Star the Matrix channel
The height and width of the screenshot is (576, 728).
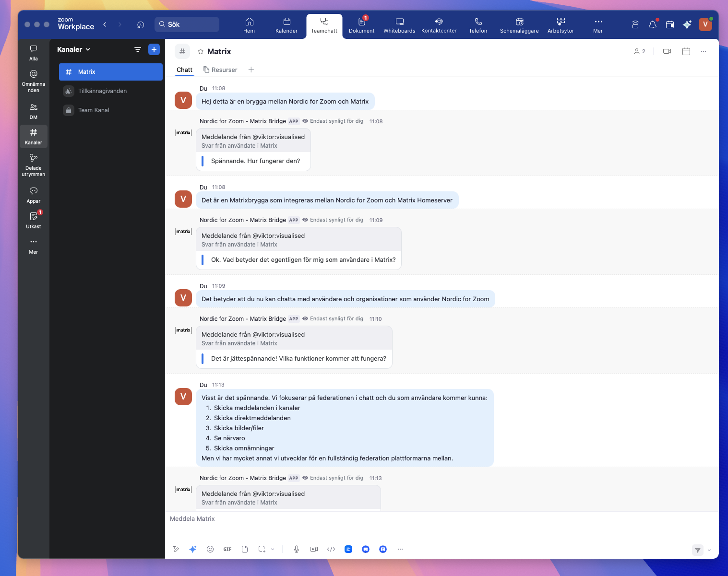(x=201, y=51)
